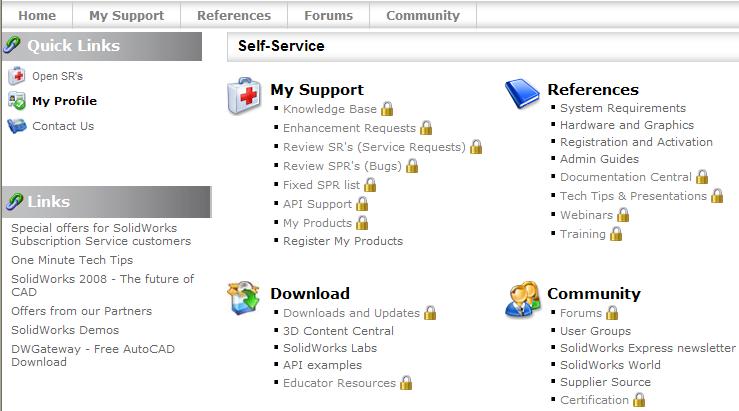The width and height of the screenshot is (739, 411).
Task: Click the lock icon beside Certification
Action: click(639, 400)
